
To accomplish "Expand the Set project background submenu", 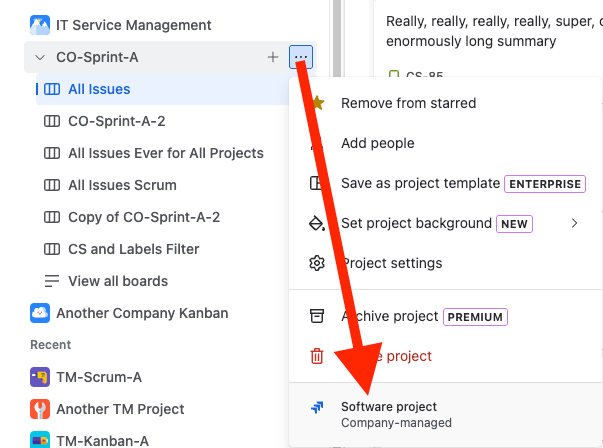I will 574,223.
